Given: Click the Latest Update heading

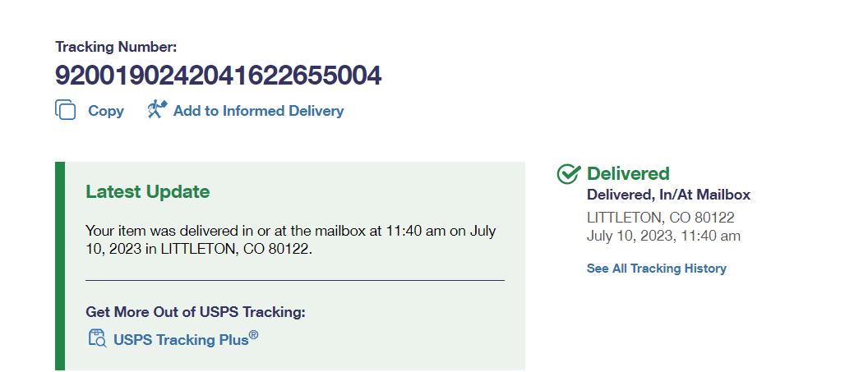Looking at the screenshot, I should click(x=147, y=192).
